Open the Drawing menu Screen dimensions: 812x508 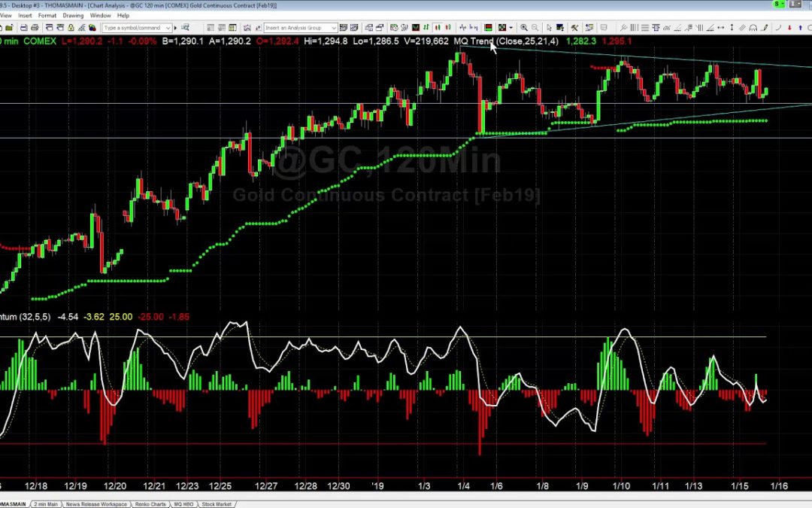tap(73, 15)
